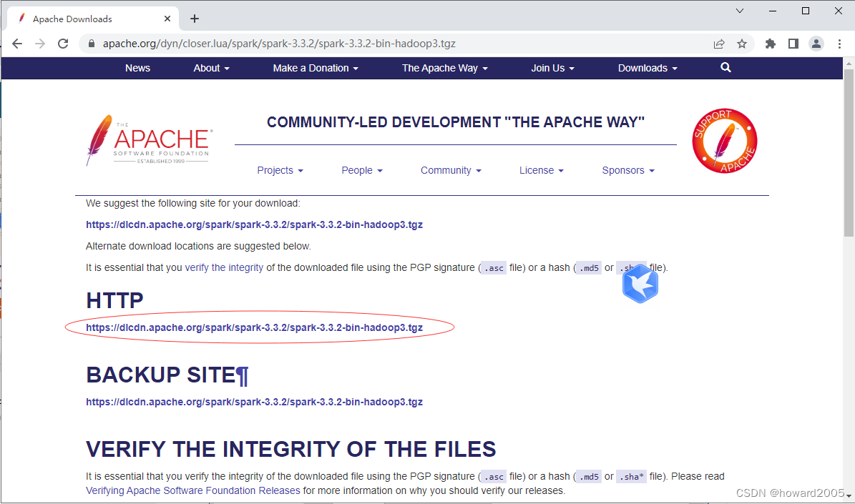
Task: Open the browser side panel
Action: pos(793,44)
